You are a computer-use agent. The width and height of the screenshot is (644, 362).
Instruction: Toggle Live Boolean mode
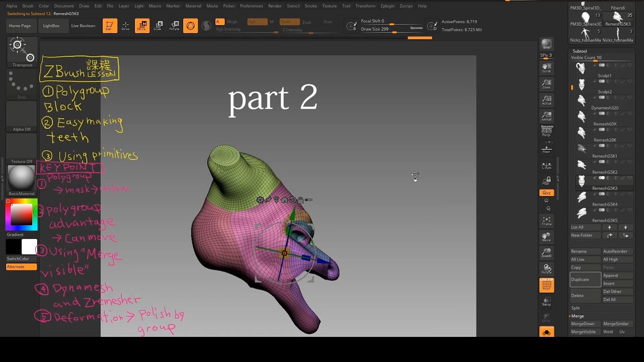click(83, 26)
